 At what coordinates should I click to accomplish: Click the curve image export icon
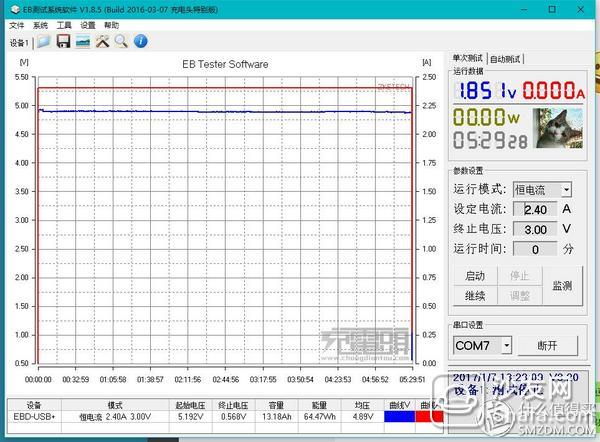[x=83, y=41]
